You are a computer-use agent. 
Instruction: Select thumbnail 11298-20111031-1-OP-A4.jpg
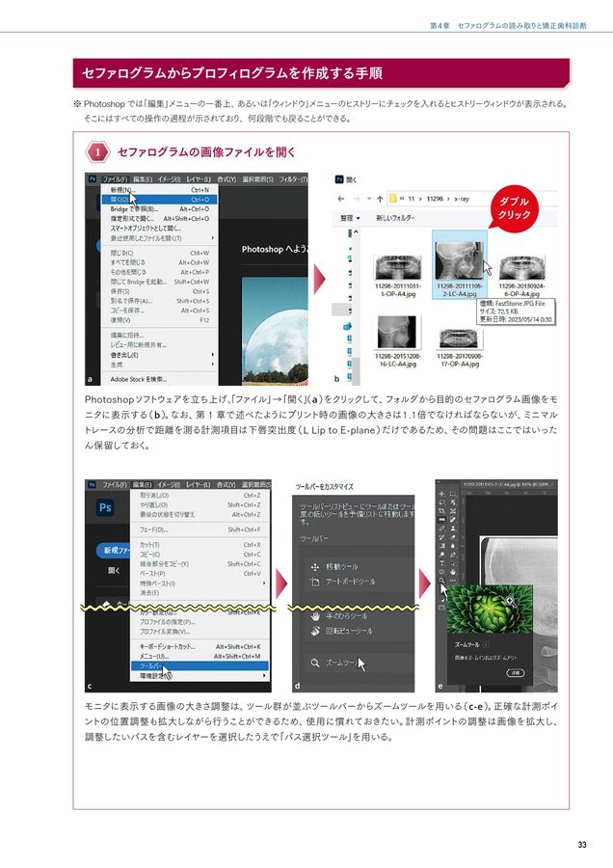(398, 276)
